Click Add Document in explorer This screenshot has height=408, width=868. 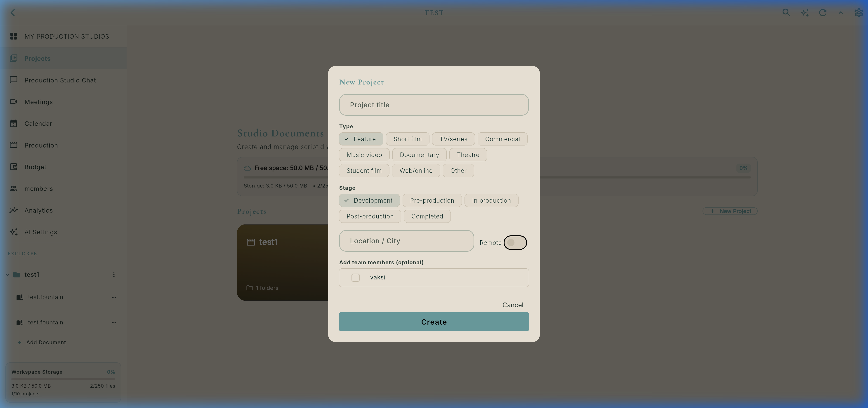(x=42, y=342)
